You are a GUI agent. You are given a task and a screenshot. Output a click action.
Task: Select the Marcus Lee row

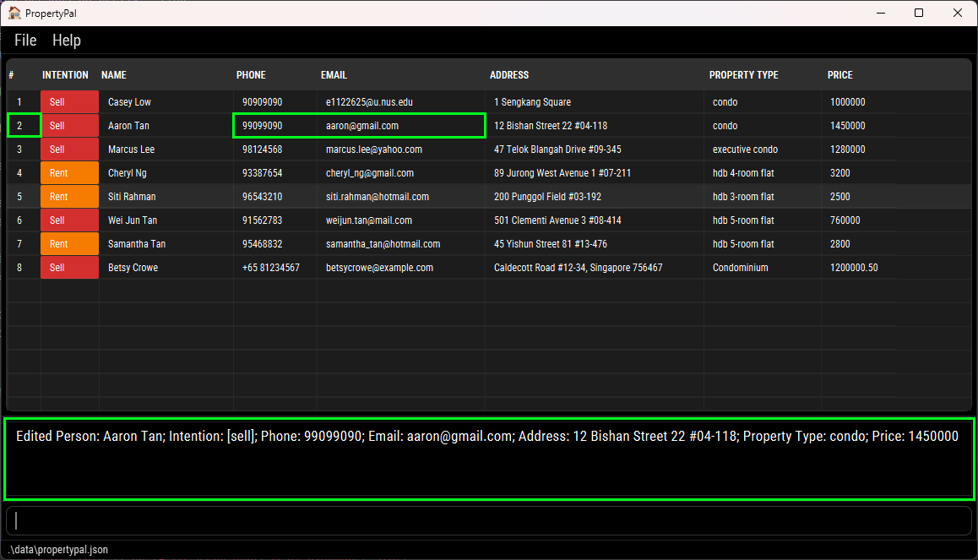pos(129,150)
